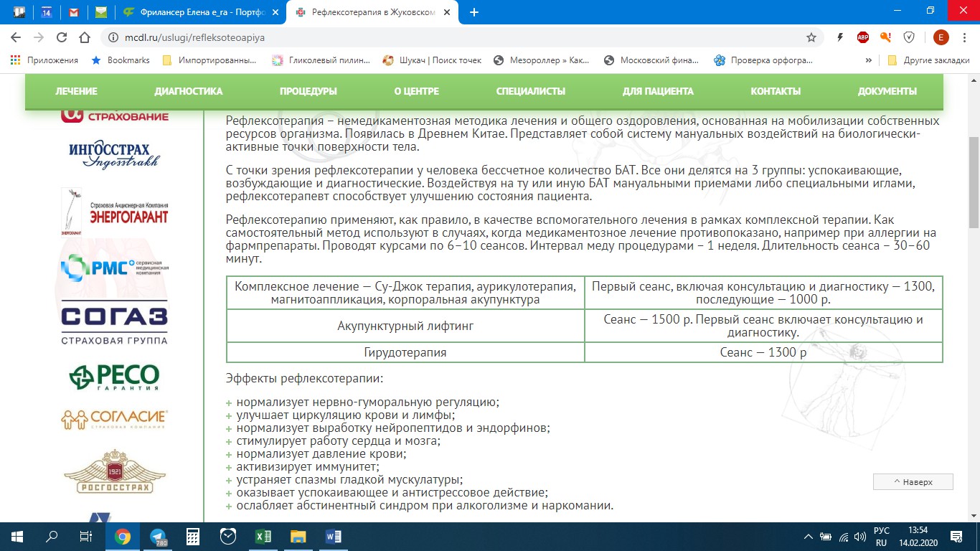Click the Согласие insurance logo
This screenshot has height=551, width=980.
pyautogui.click(x=115, y=420)
